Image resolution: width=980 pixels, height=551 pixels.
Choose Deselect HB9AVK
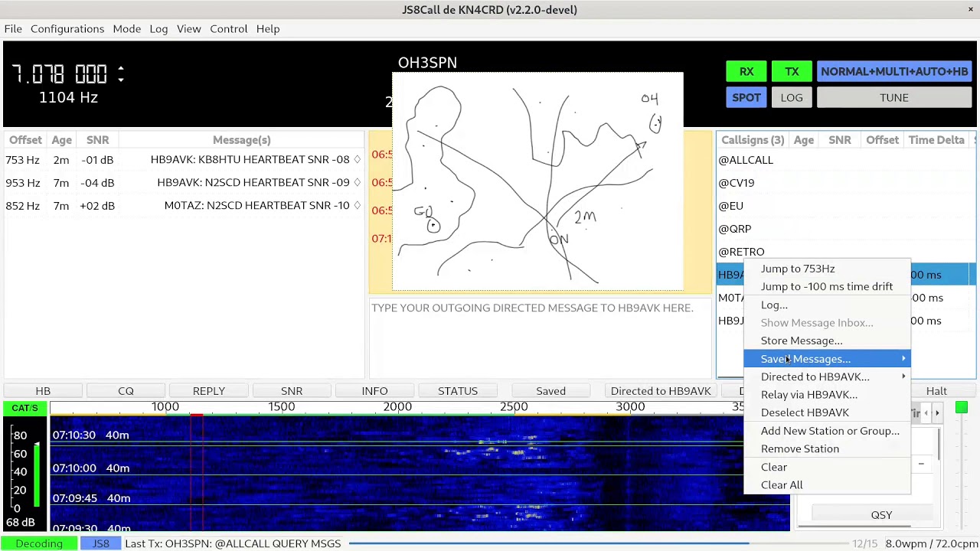point(827,412)
